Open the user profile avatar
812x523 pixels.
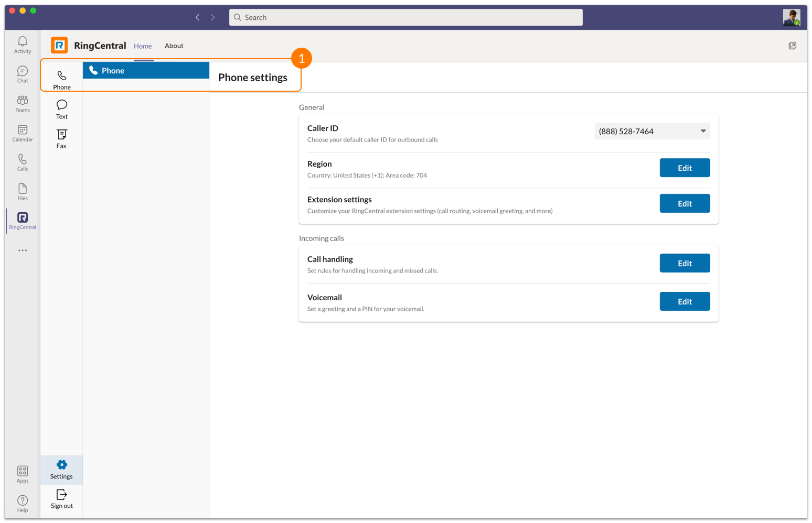791,17
